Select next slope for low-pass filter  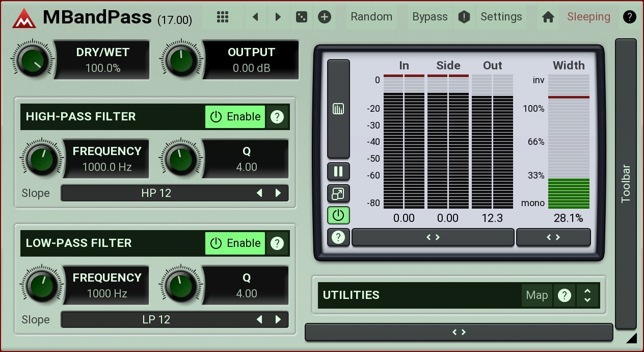[278, 320]
